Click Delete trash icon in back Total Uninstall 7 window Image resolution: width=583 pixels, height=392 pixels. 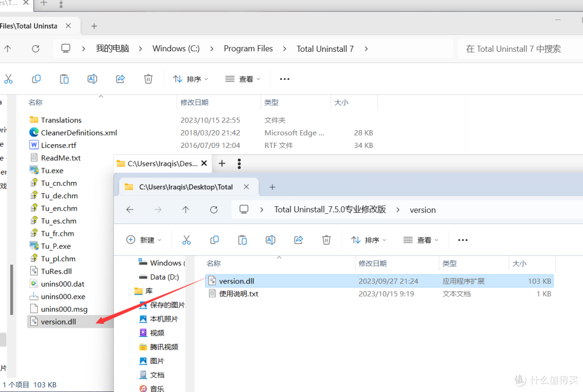[148, 79]
